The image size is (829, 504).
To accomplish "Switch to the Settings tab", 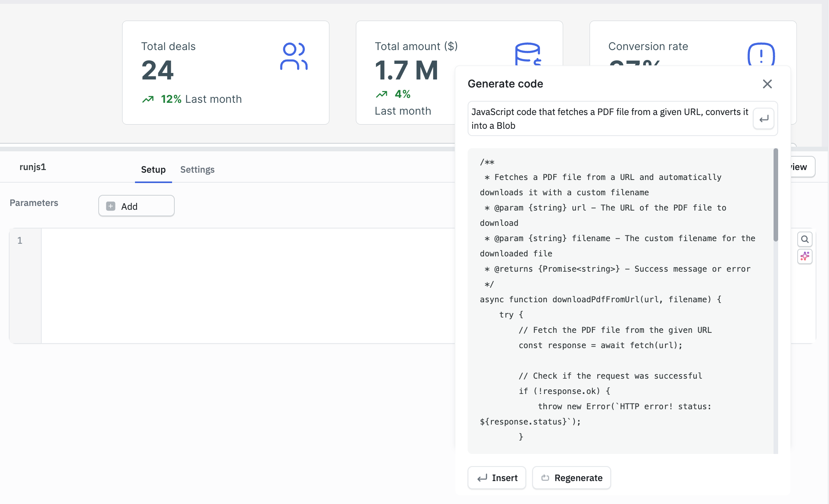I will click(197, 169).
